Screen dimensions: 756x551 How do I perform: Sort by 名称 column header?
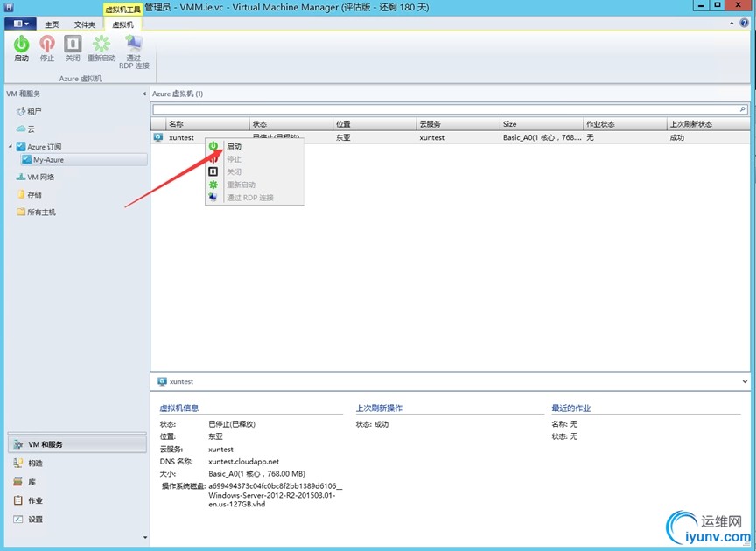[207, 124]
